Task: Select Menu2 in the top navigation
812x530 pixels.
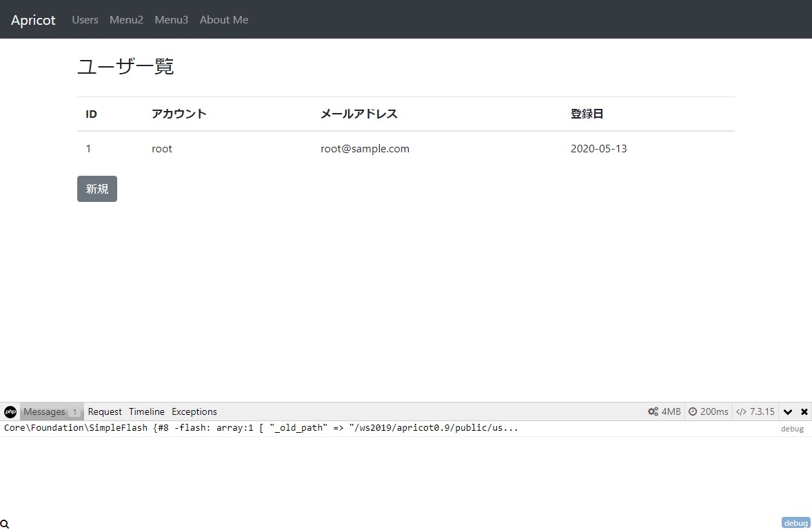Action: point(126,20)
